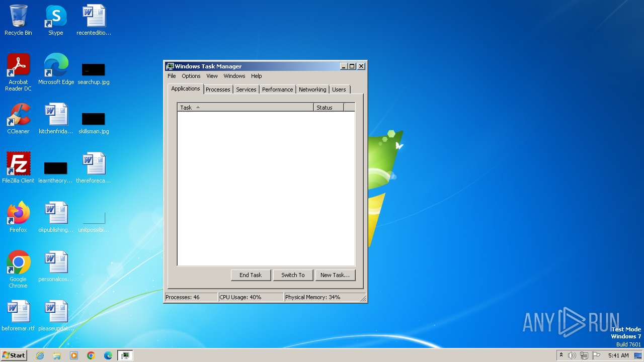Select the thereforeca Word document icon

tap(94, 168)
